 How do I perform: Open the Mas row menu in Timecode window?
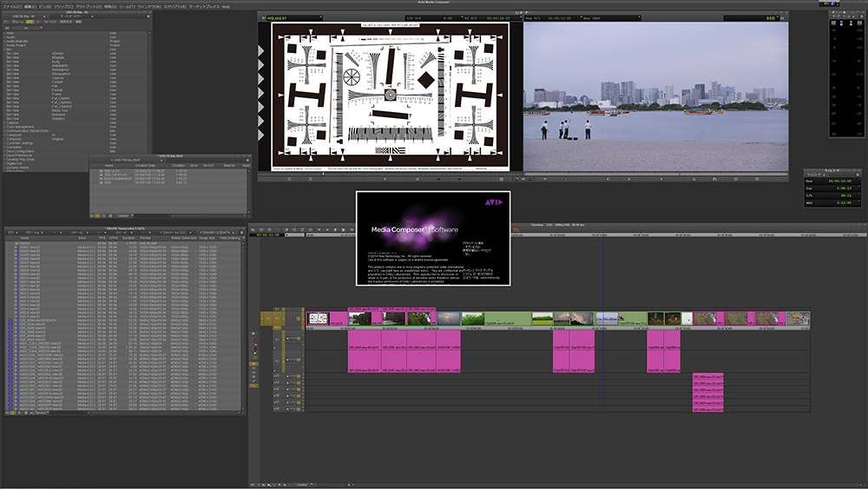(x=832, y=181)
